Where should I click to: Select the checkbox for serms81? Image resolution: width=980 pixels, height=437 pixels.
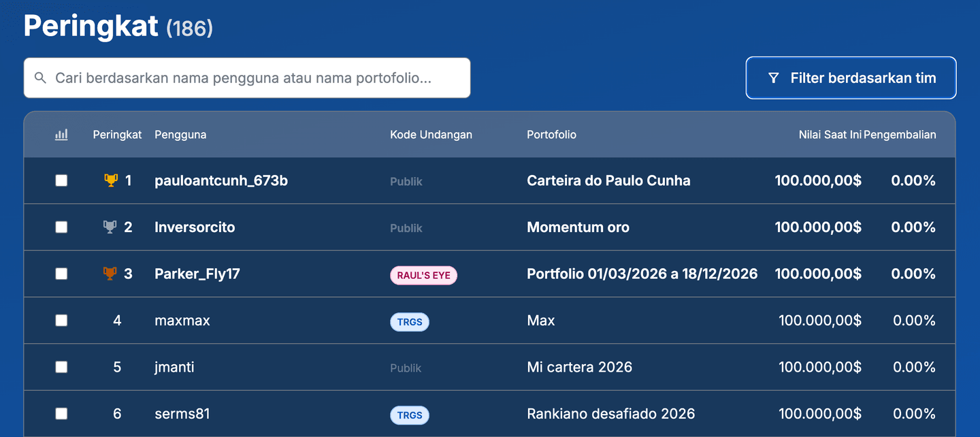61,414
